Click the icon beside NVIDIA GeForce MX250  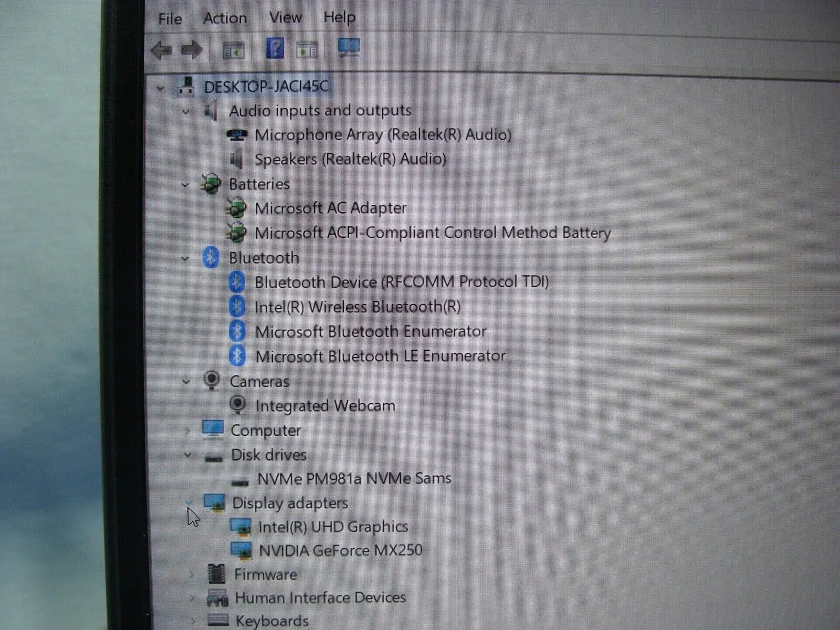point(241,550)
